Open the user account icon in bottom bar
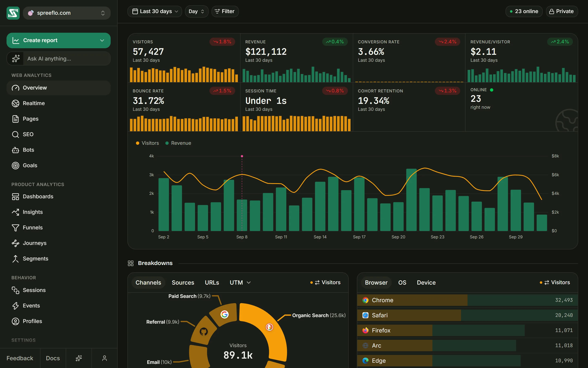Viewport: 588px width, 368px height. click(105, 358)
